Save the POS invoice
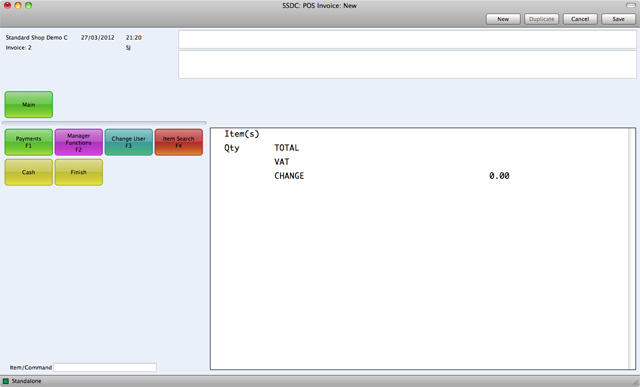 (618, 19)
